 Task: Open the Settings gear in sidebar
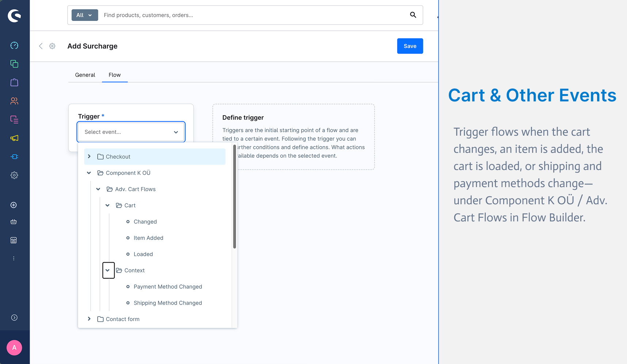pyautogui.click(x=14, y=175)
